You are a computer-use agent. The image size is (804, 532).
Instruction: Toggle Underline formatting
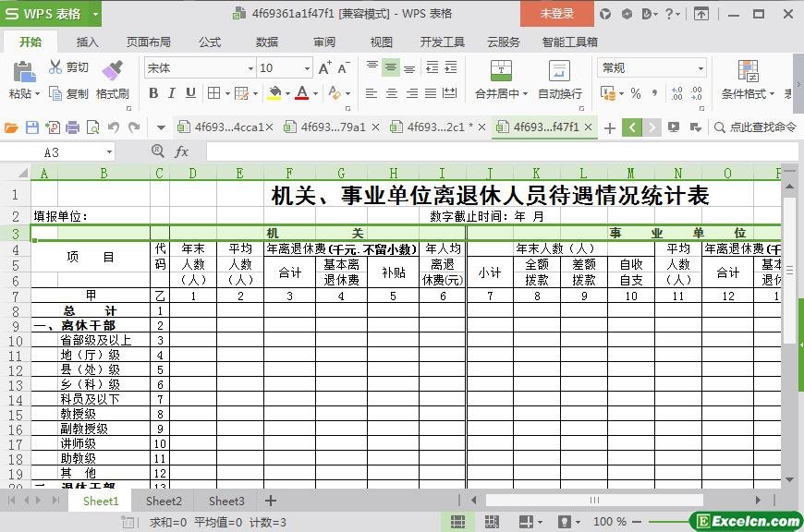(x=190, y=93)
